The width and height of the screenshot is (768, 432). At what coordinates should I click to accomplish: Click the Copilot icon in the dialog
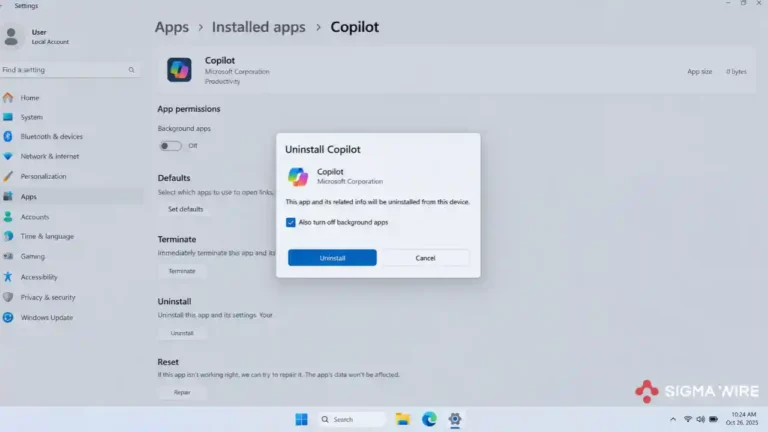(x=298, y=176)
